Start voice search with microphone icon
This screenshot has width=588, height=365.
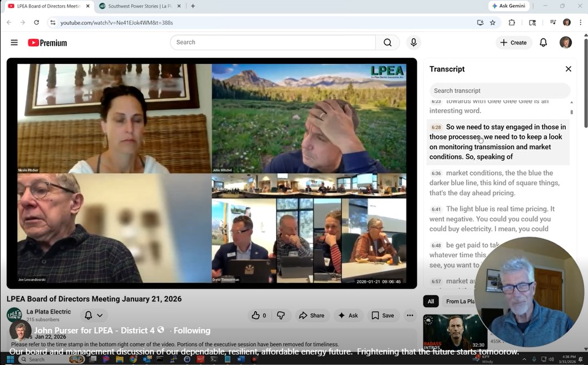pos(413,43)
